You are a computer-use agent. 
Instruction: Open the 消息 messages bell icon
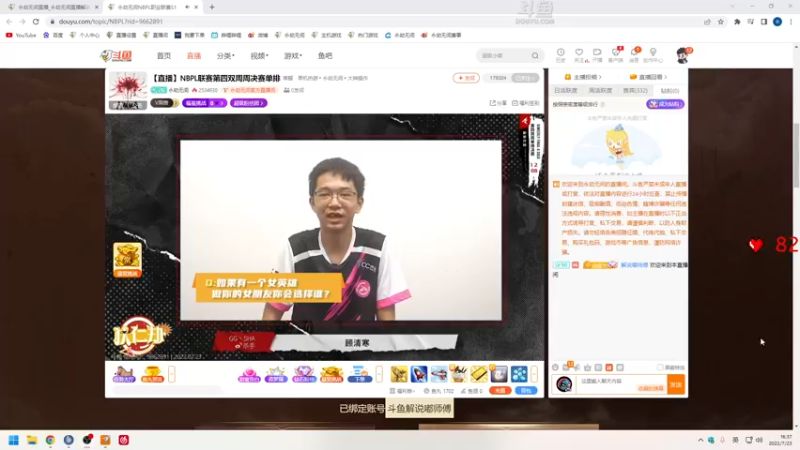click(634, 55)
